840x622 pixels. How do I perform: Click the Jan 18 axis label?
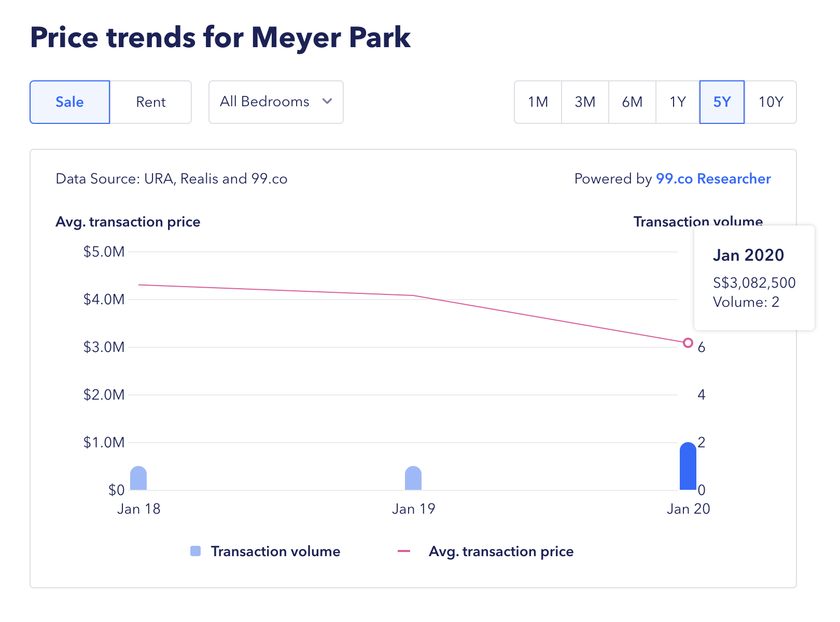coord(138,509)
